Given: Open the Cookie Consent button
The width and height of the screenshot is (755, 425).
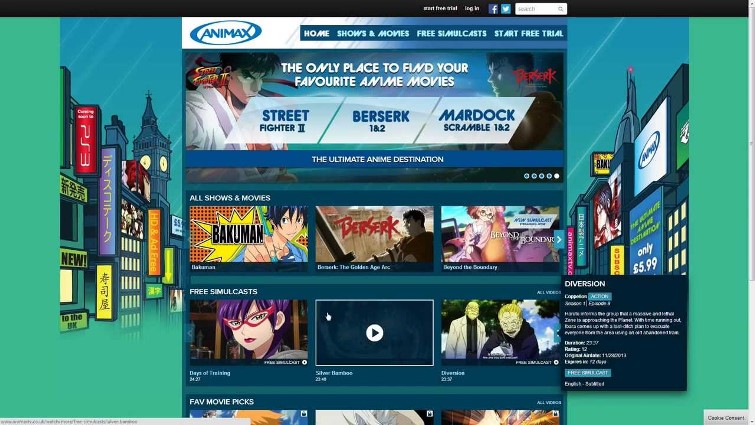Looking at the screenshot, I should [727, 418].
